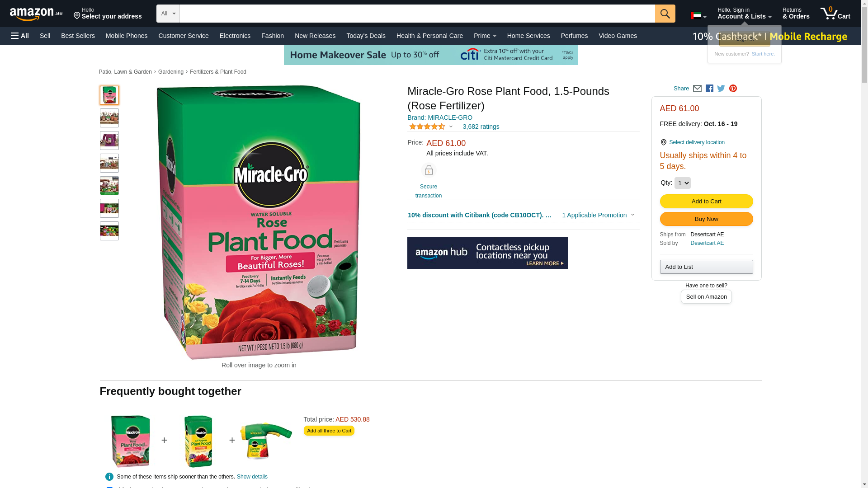
Task: Open the search category All dropdown
Action: pos(168,14)
